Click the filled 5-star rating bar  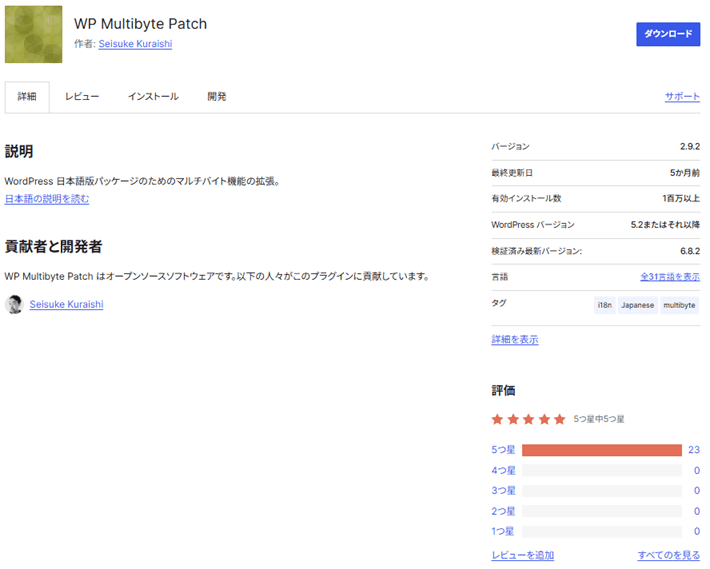point(602,450)
